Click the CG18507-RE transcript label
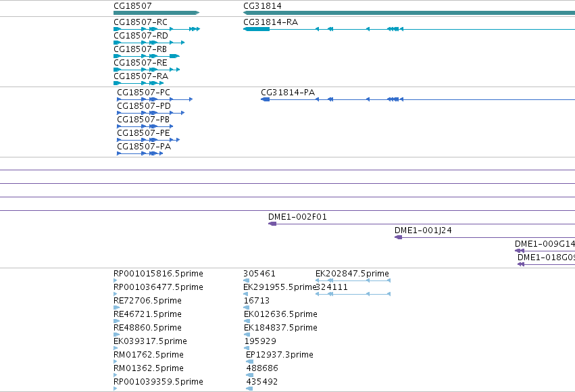 tap(141, 63)
